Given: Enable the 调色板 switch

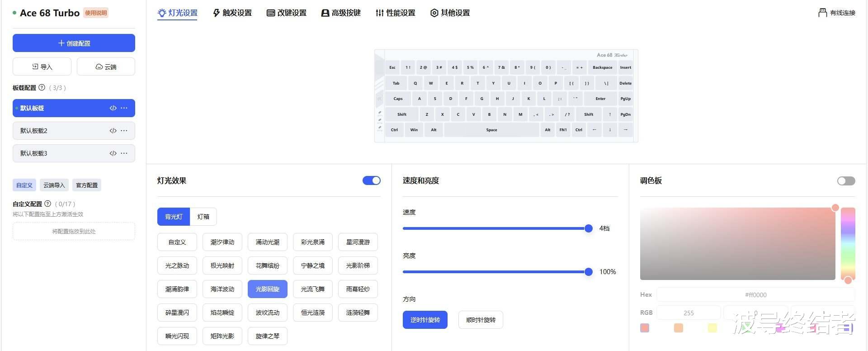Looking at the screenshot, I should (x=846, y=181).
